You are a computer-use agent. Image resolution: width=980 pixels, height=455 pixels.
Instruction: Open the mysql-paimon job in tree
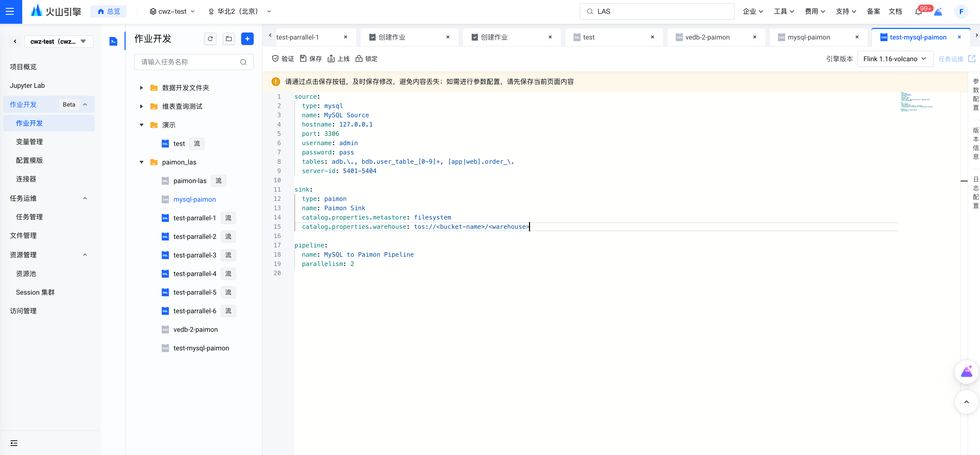point(195,199)
